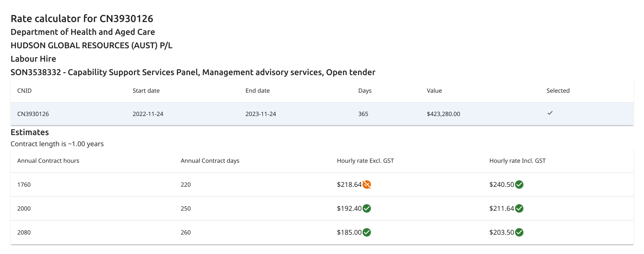
Task: Click green check icon beside $192.40
Action: point(366,208)
